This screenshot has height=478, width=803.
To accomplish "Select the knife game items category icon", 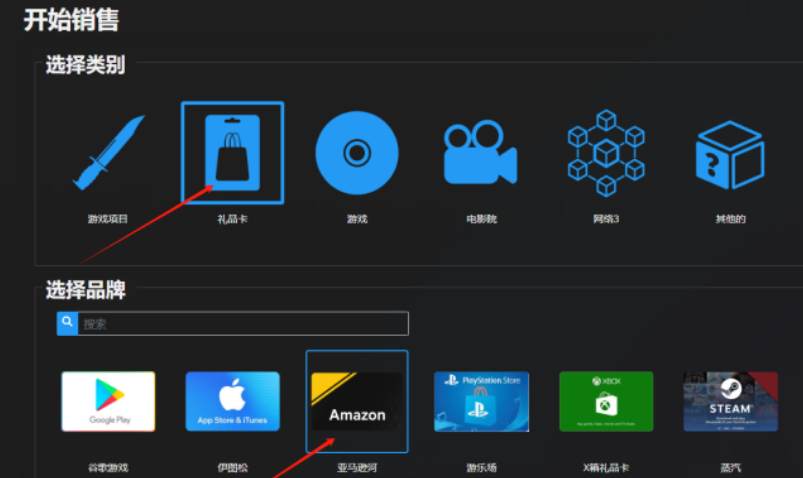I will pos(109,153).
